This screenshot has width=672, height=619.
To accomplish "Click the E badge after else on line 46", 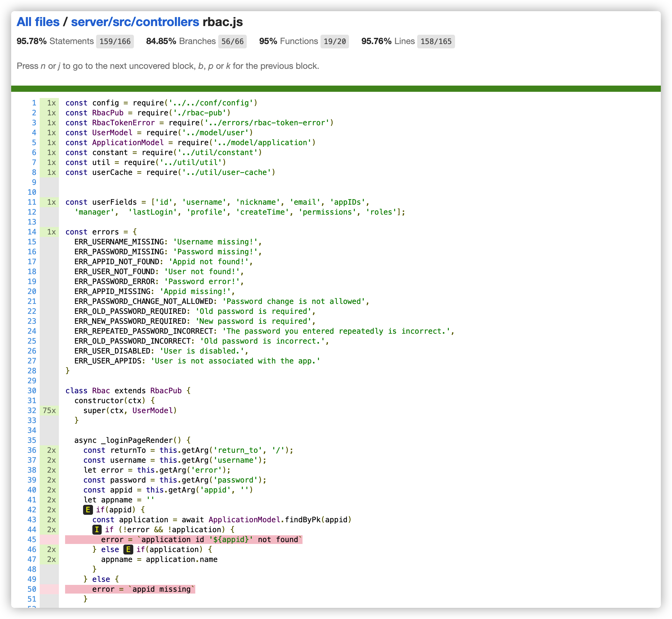I will 128,549.
